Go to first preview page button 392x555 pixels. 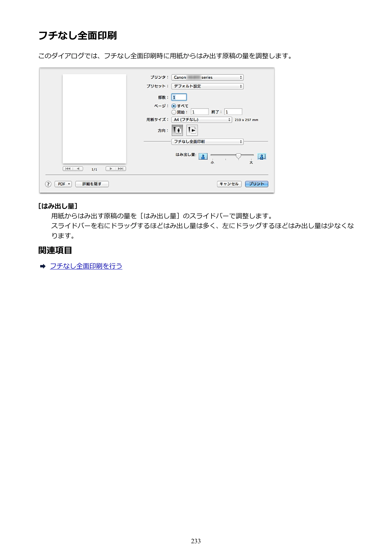(68, 169)
